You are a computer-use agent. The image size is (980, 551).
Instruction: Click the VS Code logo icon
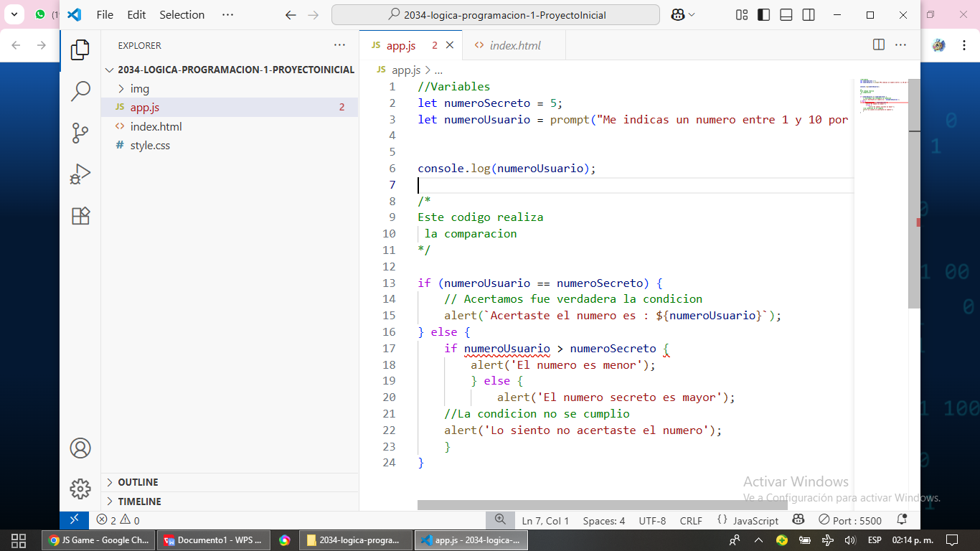click(x=75, y=15)
